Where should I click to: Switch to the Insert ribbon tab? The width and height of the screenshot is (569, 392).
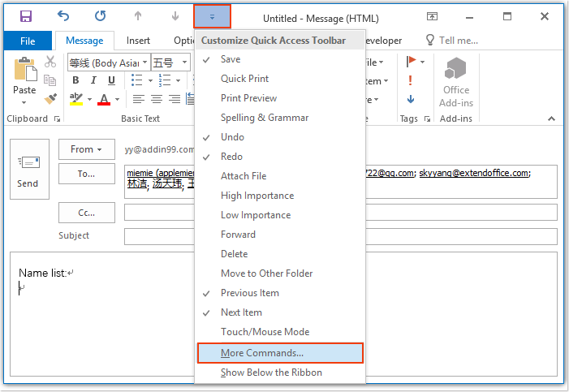tap(138, 41)
